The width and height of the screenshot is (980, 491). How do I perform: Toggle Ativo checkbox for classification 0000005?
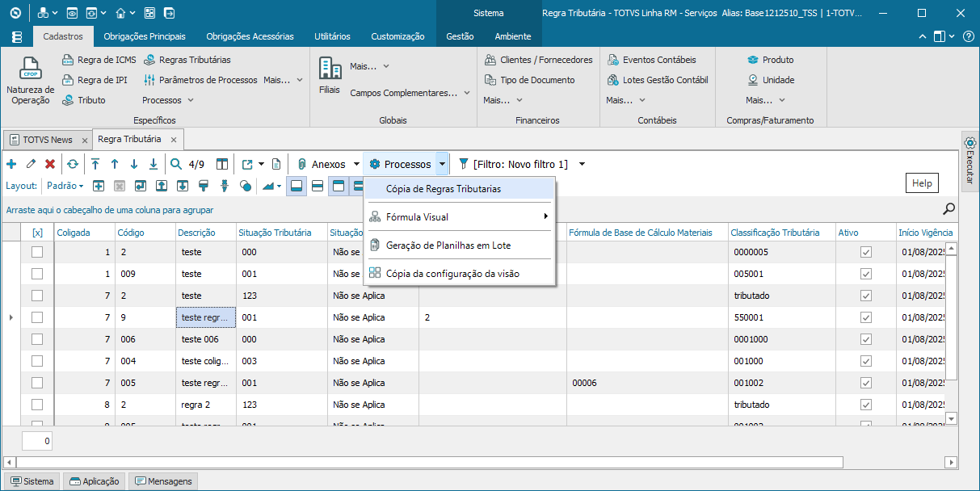tap(866, 252)
